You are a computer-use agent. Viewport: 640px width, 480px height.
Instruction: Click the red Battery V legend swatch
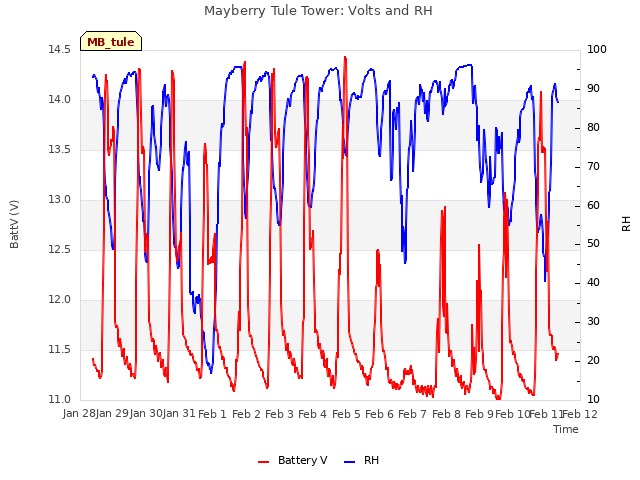coord(264,462)
